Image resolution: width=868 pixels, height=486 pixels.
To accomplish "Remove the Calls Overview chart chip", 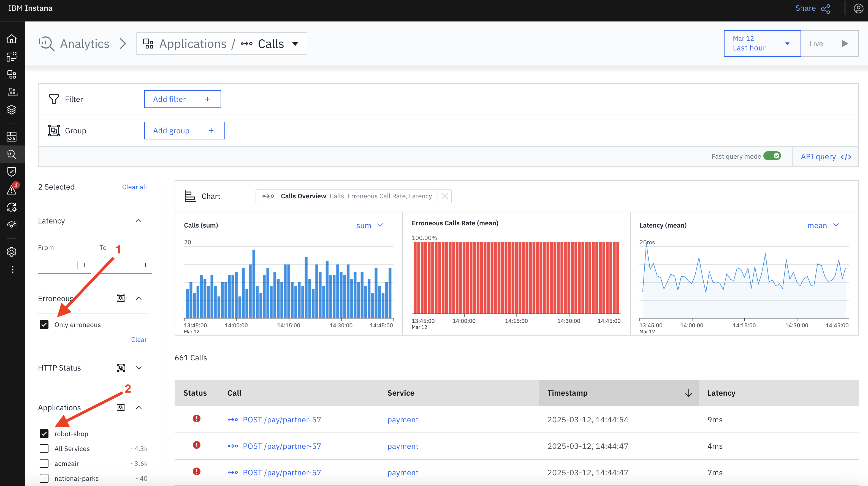I will pos(445,196).
